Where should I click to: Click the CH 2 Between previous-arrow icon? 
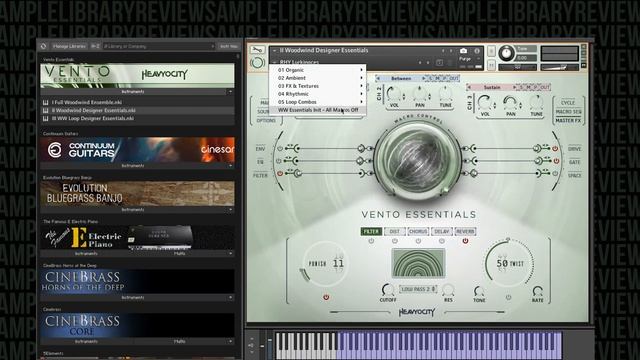click(x=378, y=78)
